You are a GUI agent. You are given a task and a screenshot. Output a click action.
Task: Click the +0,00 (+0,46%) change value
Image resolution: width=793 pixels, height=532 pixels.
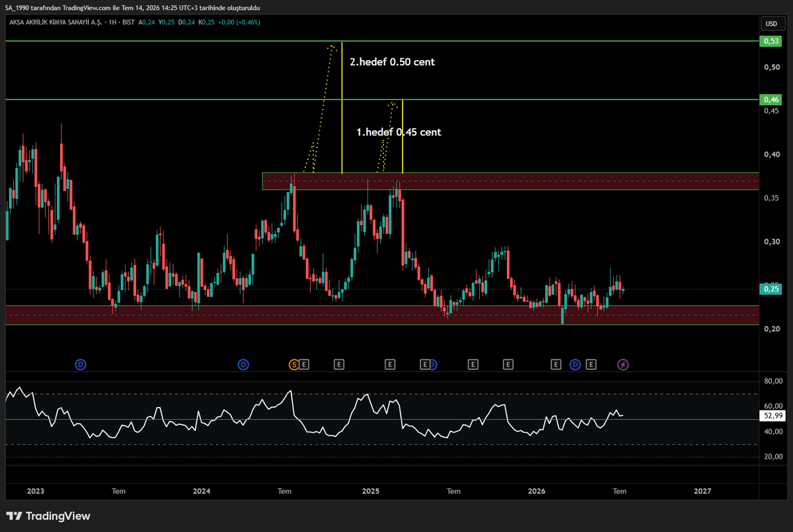[x=239, y=22]
